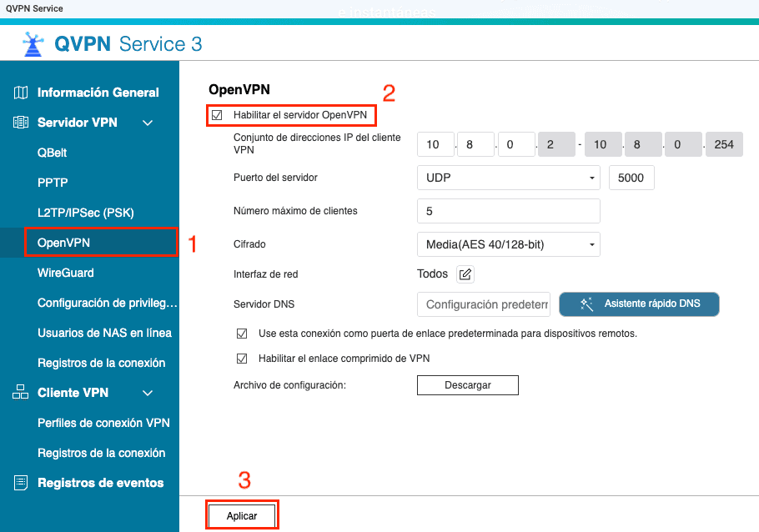This screenshot has height=532, width=759.
Task: Collapse the Cliente VPN section chevron
Action: click(x=148, y=393)
